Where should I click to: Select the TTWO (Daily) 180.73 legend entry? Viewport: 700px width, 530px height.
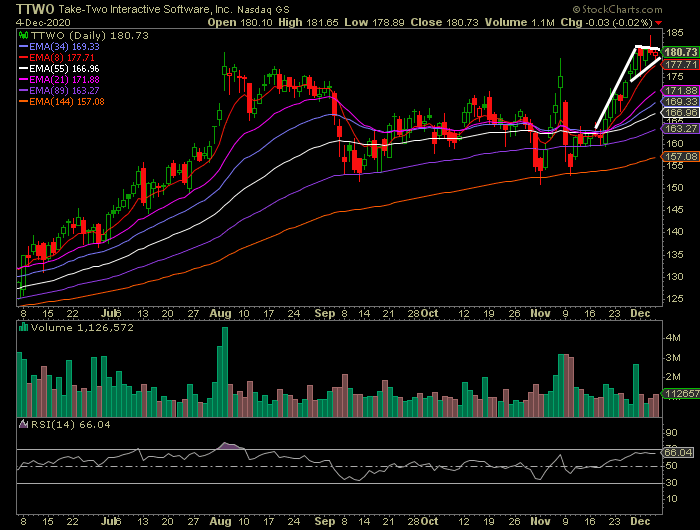89,36
